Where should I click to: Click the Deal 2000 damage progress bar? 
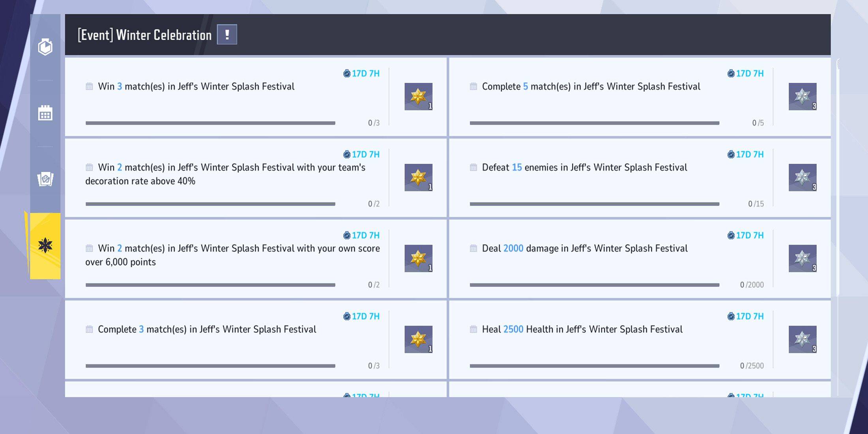pyautogui.click(x=594, y=285)
